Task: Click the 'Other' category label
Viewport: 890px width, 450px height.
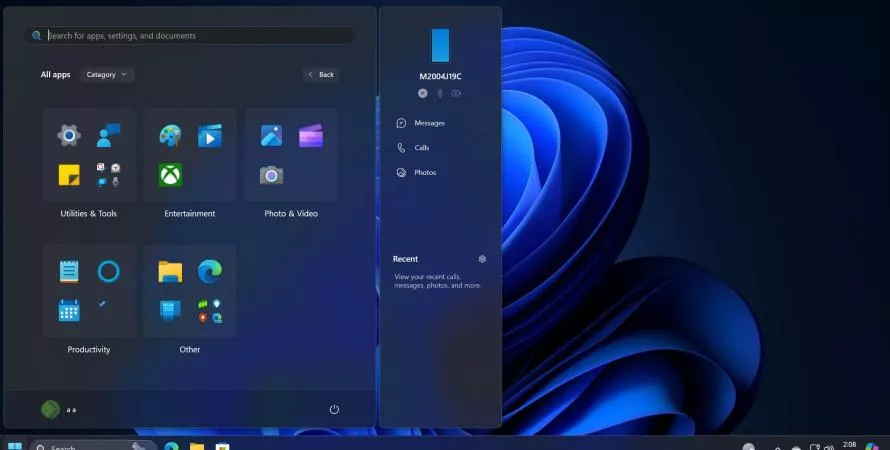Action: 190,350
